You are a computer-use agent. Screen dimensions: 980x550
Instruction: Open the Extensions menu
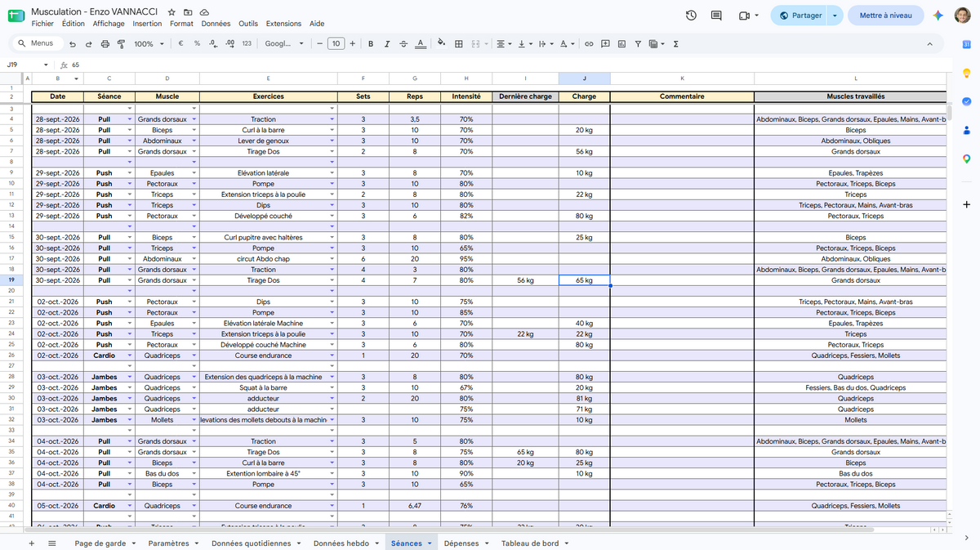click(283, 24)
